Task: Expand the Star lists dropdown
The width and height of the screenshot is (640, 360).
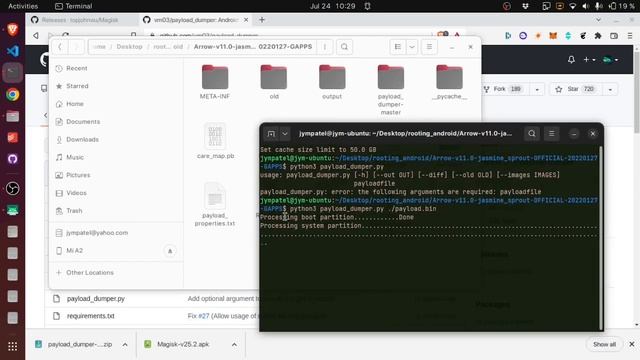Action: (610, 89)
